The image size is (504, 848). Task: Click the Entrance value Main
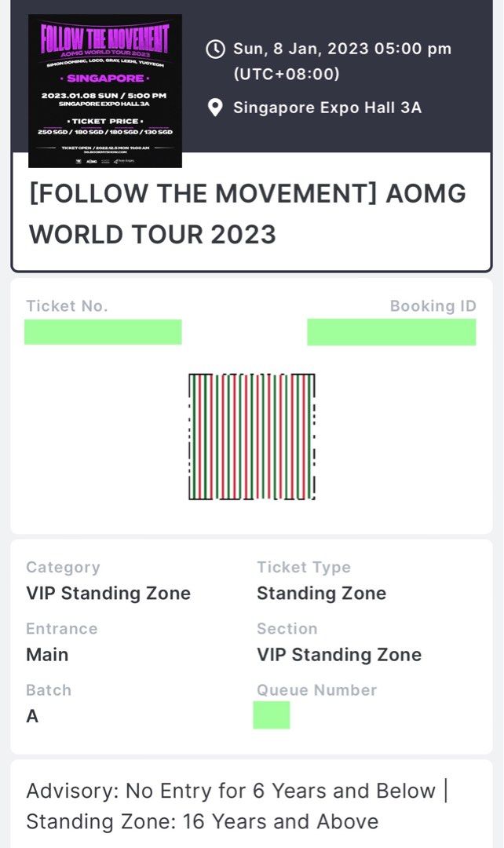coord(46,654)
